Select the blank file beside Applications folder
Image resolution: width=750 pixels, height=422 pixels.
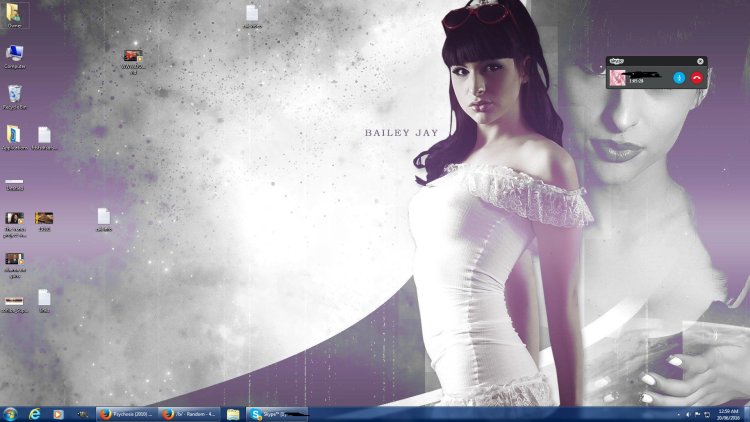(44, 138)
